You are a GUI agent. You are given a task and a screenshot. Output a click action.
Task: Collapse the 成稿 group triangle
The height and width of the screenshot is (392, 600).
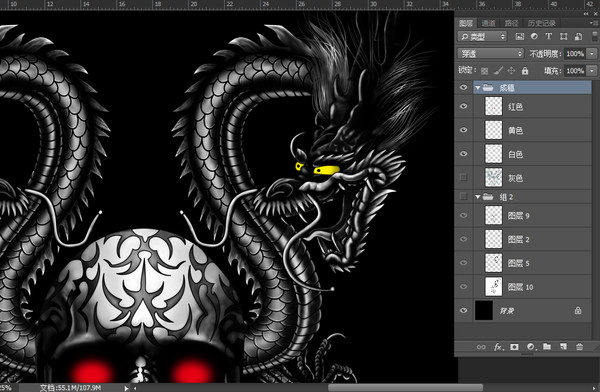pos(478,88)
